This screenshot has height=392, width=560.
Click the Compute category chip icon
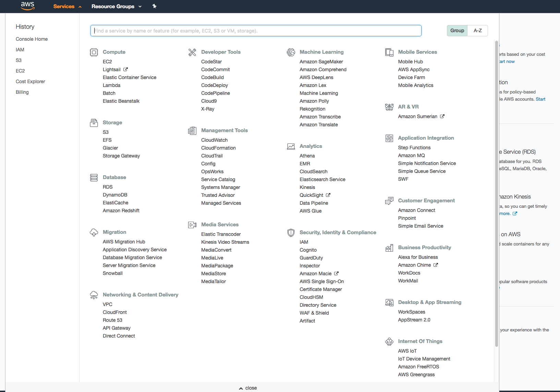[x=94, y=52]
